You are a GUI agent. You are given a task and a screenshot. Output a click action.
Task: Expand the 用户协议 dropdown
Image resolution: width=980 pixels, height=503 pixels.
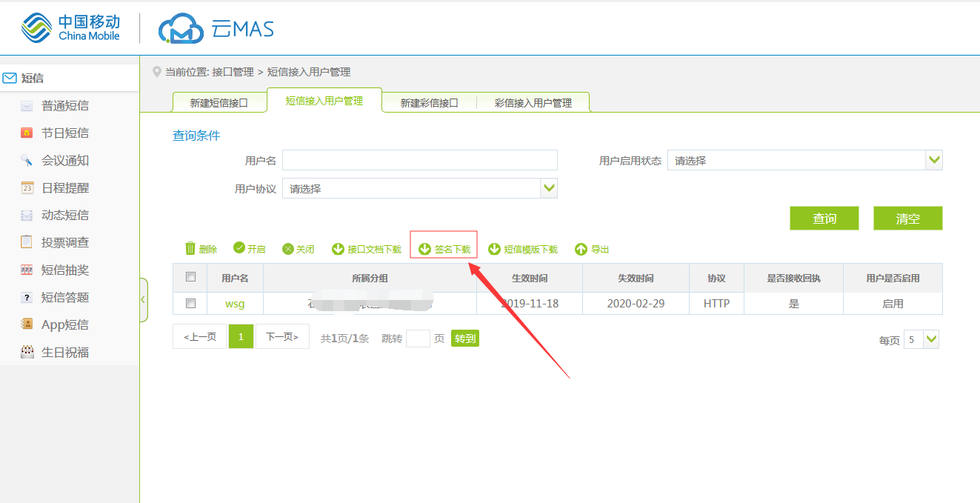point(549,188)
